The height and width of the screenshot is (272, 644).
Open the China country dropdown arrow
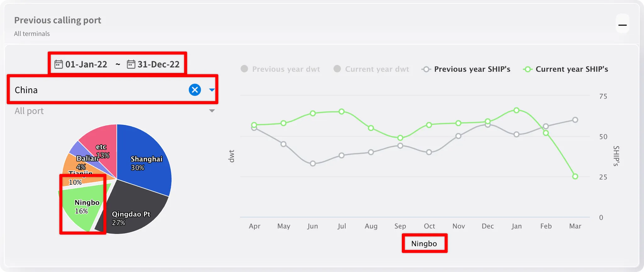click(x=212, y=90)
